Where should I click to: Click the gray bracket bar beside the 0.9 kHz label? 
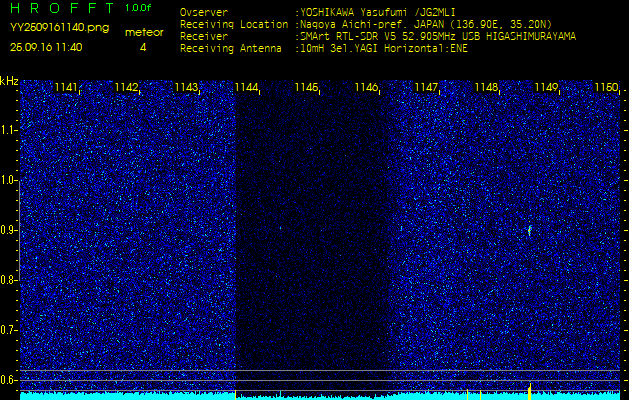point(19,230)
